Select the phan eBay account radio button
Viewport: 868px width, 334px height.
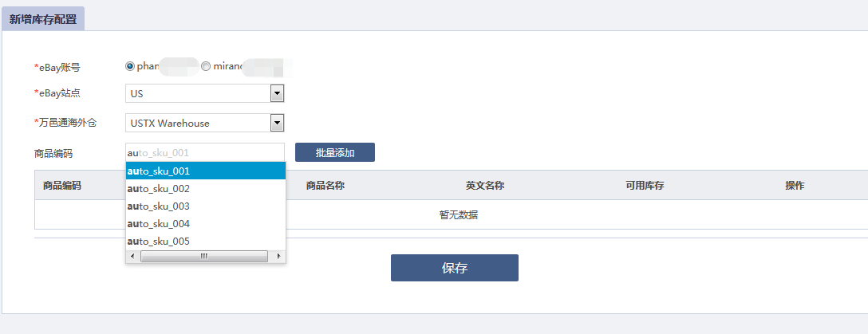[130, 66]
